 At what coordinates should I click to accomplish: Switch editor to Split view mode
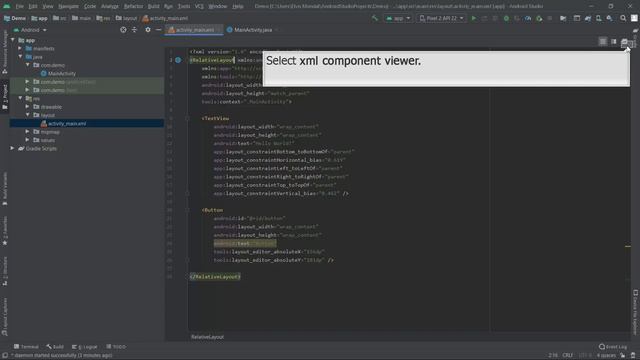(x=613, y=42)
